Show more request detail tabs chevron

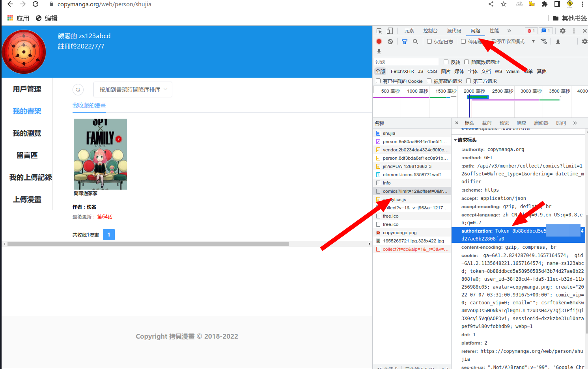575,123
